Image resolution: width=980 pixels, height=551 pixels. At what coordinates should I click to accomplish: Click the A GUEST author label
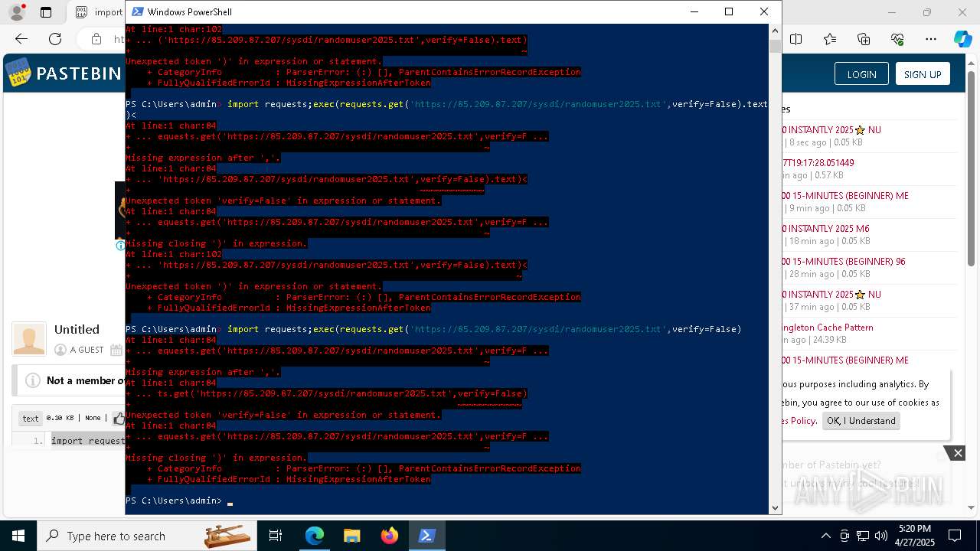87,350
